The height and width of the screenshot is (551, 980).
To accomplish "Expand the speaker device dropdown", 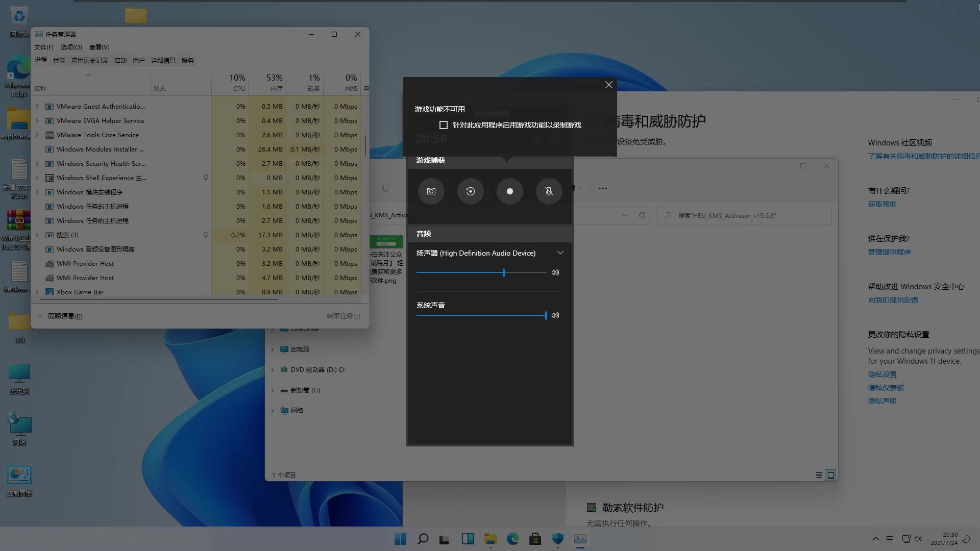I will (560, 253).
